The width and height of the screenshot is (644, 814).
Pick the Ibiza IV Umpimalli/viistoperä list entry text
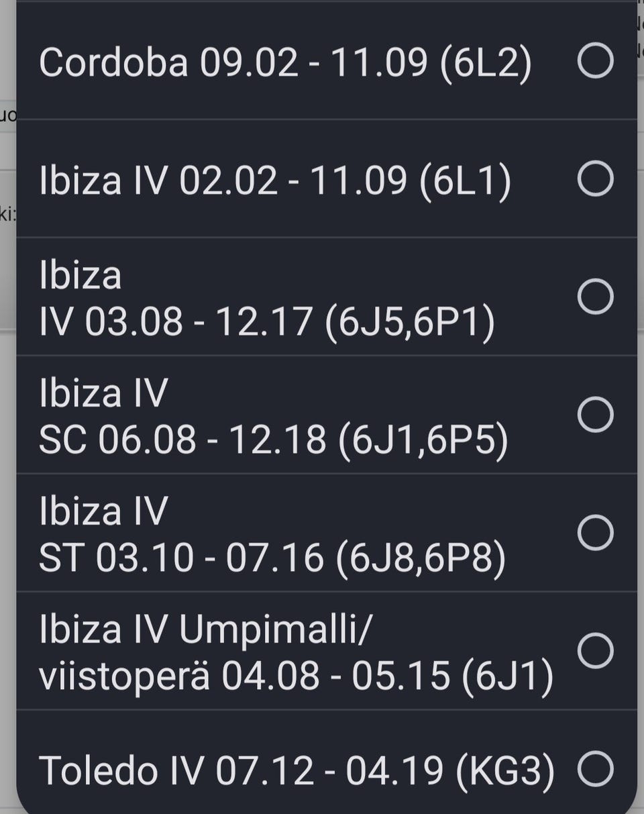click(x=295, y=651)
